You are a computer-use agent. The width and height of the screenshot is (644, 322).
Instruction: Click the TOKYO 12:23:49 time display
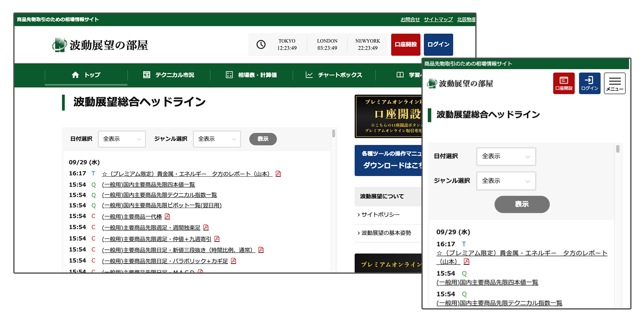pyautogui.click(x=287, y=45)
